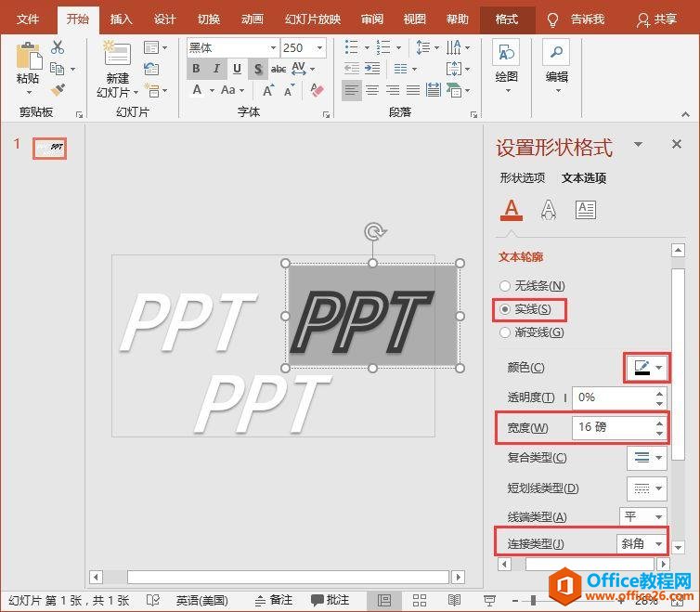This screenshot has height=612, width=700.
Task: Open the Textbox layout icon tab
Action: click(x=585, y=210)
